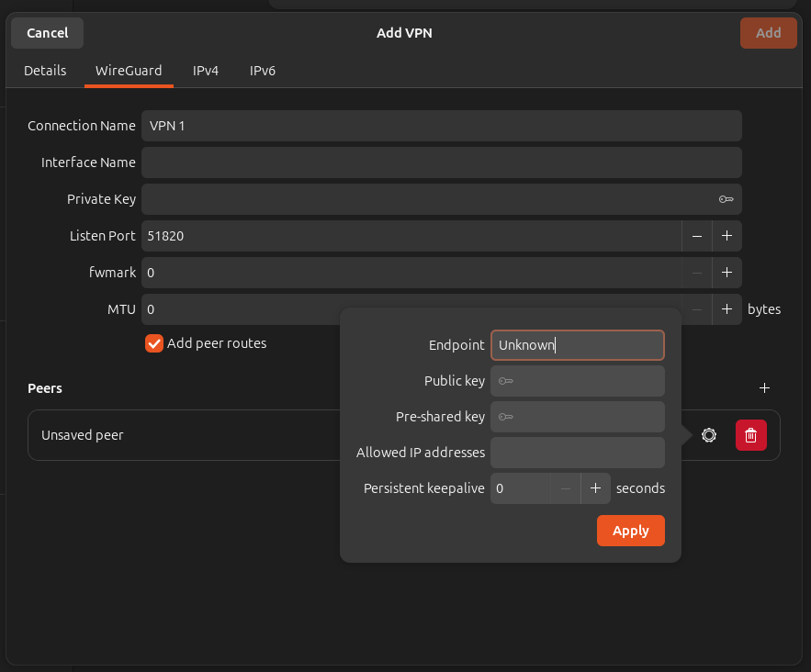Focus the Interface Name field
Image resolution: width=811 pixels, height=672 pixels.
pyautogui.click(x=442, y=162)
